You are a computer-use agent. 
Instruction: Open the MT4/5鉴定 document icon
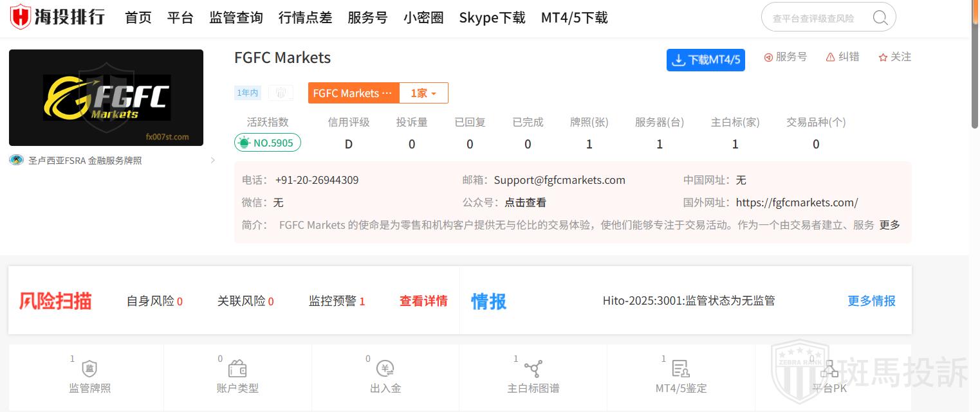[x=680, y=369]
